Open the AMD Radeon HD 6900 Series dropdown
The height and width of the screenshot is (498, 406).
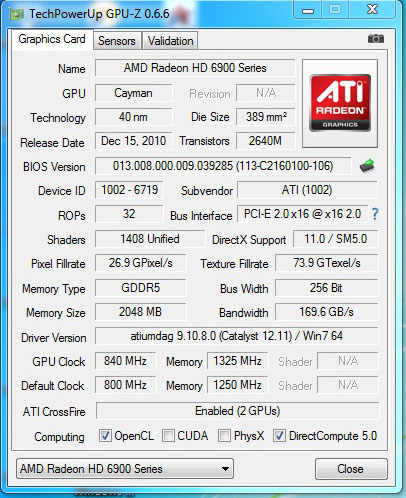125,469
